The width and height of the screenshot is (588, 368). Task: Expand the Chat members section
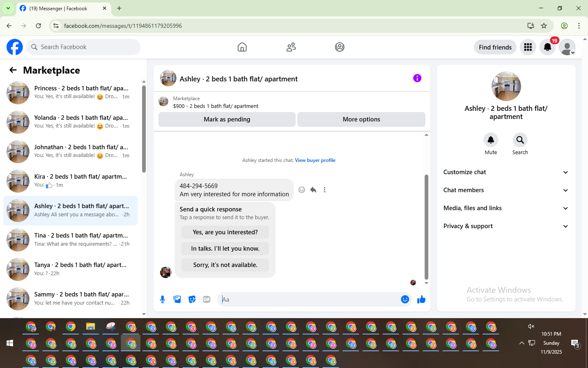coord(506,190)
